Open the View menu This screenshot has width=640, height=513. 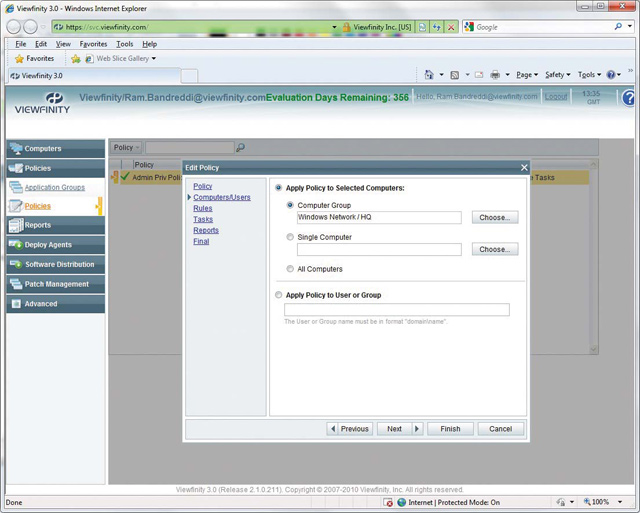pos(63,44)
